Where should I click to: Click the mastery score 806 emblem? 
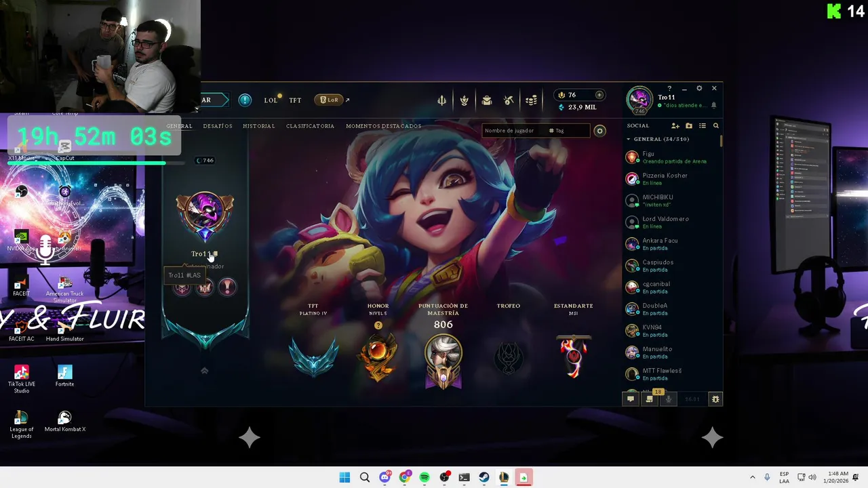click(443, 362)
